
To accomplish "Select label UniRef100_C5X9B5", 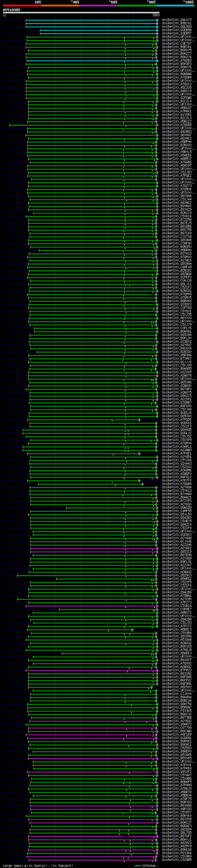I will [176, 860].
